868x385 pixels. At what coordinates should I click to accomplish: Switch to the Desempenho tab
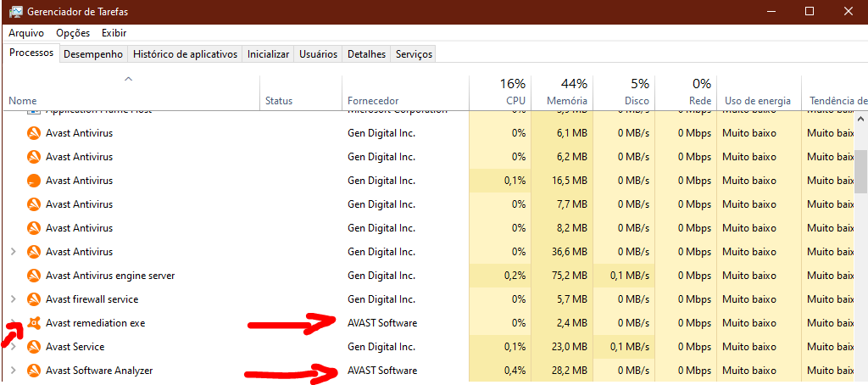coord(93,54)
